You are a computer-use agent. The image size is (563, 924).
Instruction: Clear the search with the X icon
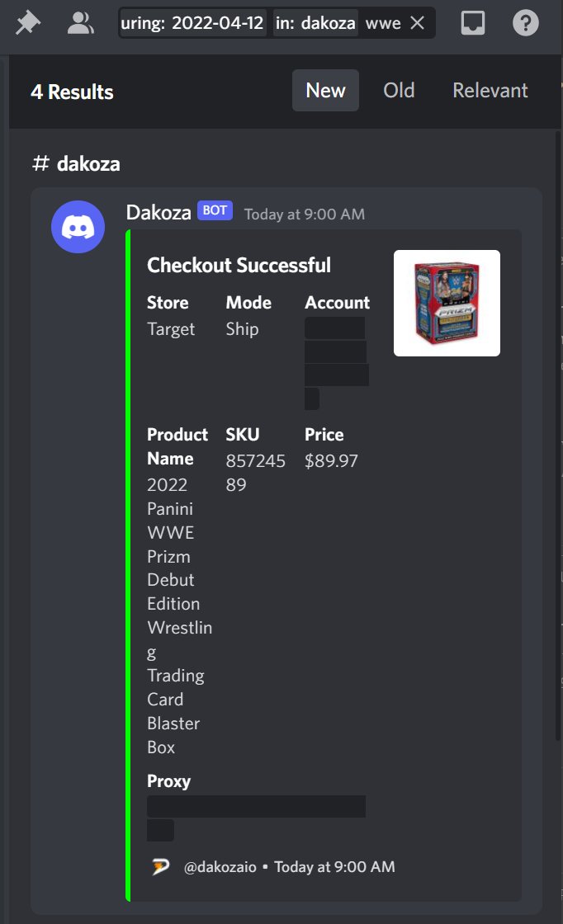(418, 23)
